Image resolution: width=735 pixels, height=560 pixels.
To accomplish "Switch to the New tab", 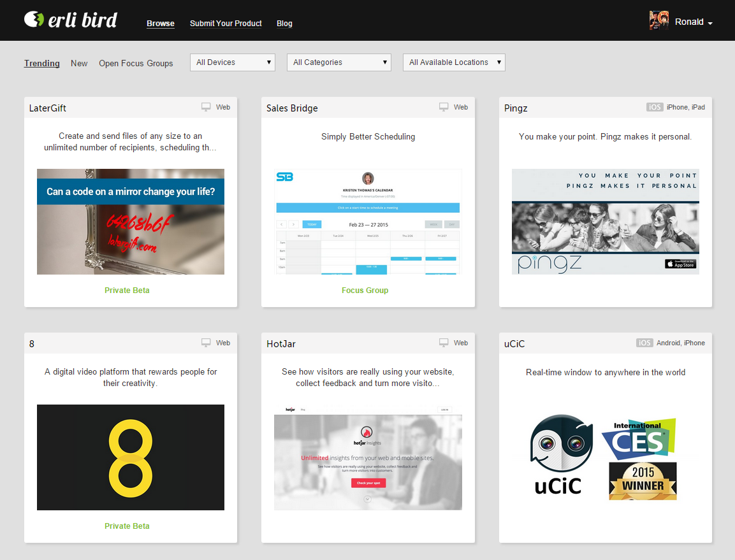I will point(79,63).
